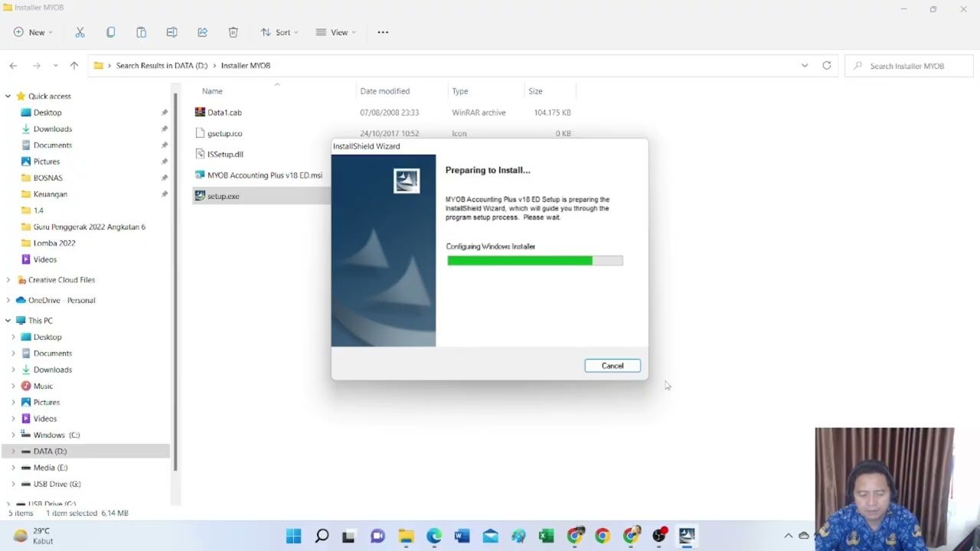The width and height of the screenshot is (980, 551).
Task: Open Task View from the taskbar
Action: pos(349,536)
